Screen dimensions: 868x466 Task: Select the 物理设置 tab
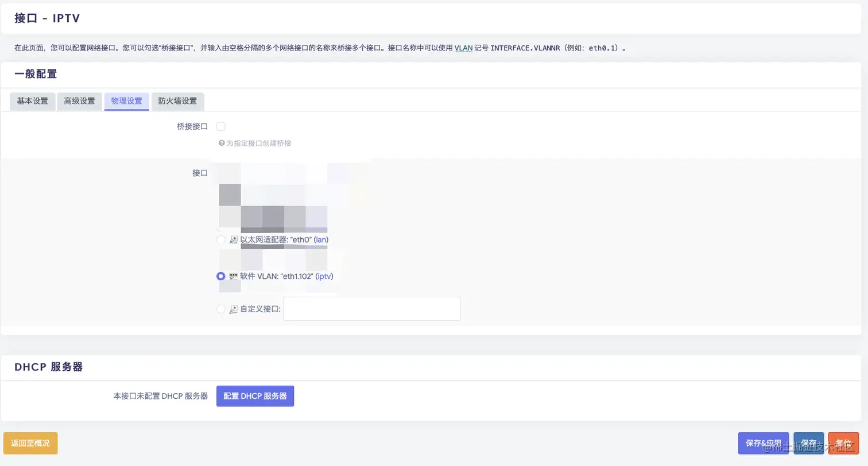126,101
